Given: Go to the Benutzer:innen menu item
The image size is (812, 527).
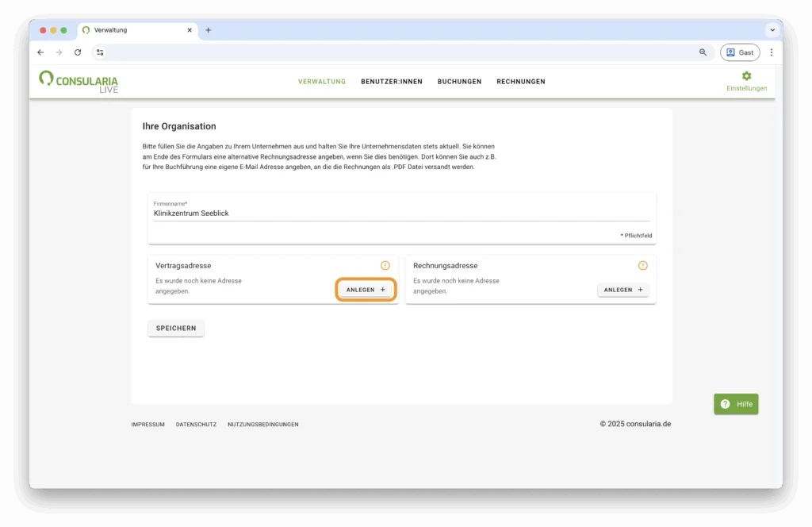Looking at the screenshot, I should click(x=391, y=82).
